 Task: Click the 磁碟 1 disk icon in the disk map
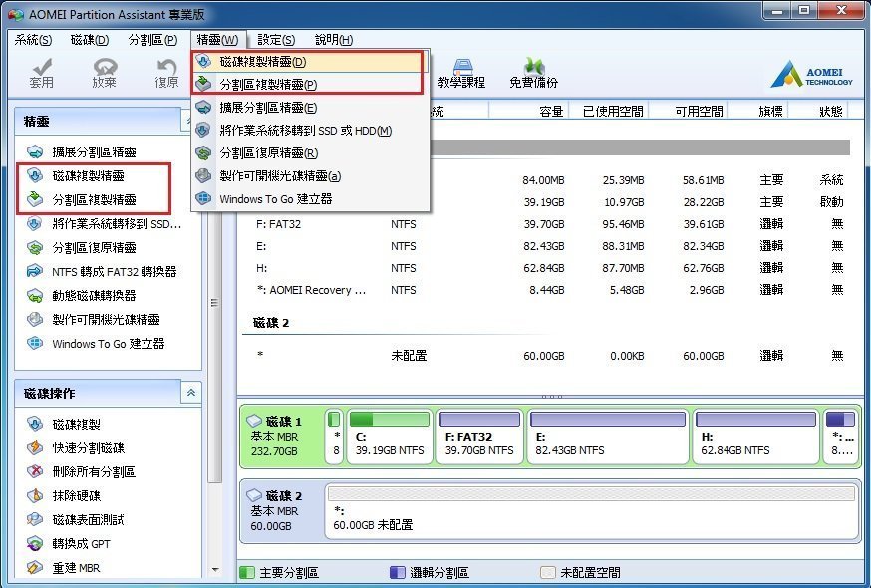pos(254,421)
